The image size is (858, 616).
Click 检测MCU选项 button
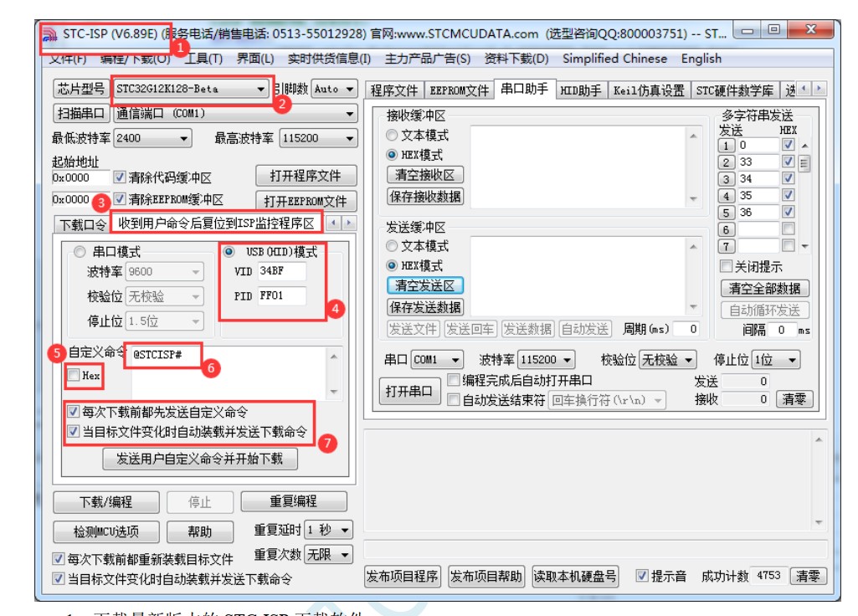coord(106,531)
